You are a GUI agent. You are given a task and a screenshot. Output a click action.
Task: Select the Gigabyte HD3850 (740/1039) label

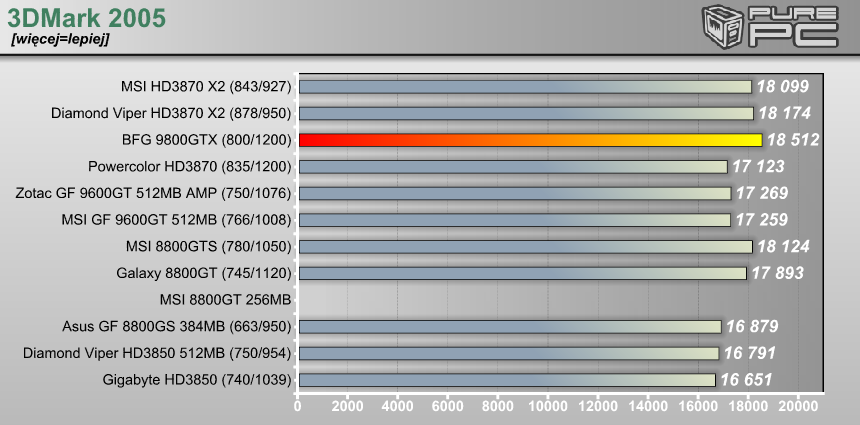197,379
